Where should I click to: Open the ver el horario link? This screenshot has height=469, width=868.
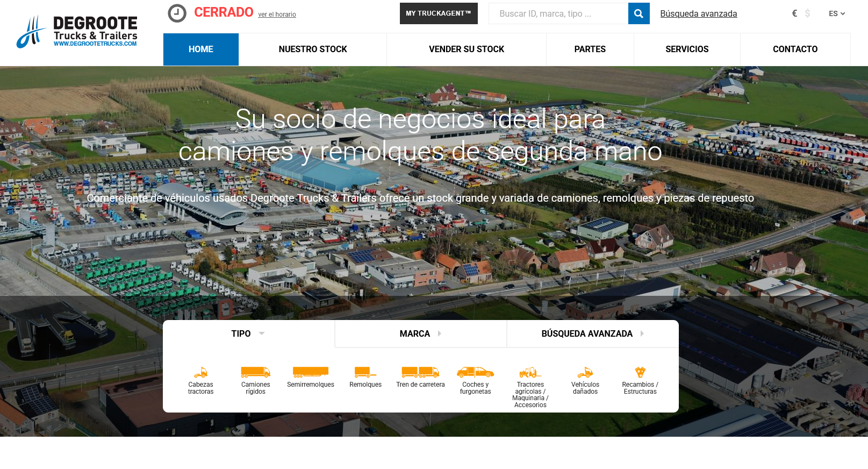(x=277, y=15)
